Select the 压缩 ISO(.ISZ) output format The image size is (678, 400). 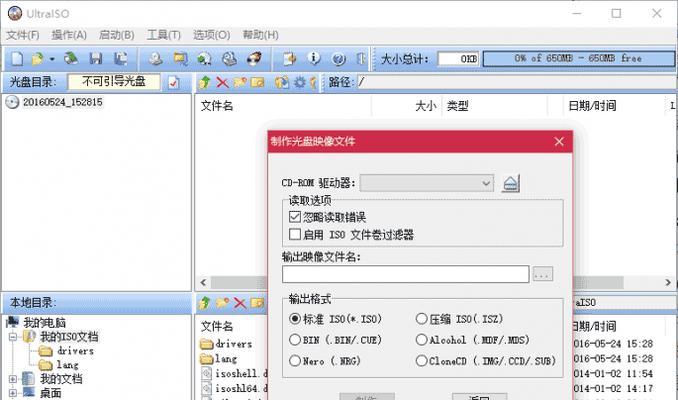[x=422, y=319]
